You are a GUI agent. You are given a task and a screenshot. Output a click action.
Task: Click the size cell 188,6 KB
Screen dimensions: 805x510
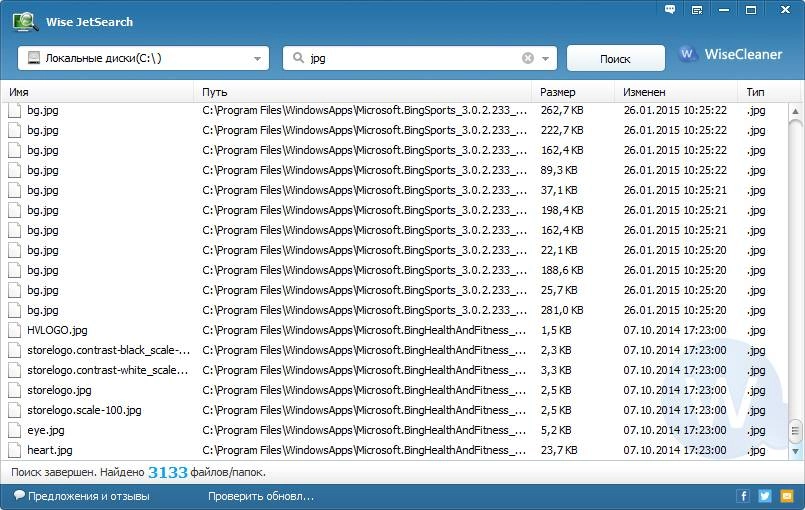562,271
